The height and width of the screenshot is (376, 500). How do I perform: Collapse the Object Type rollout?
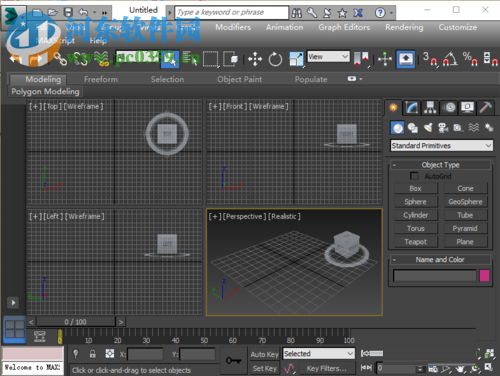440,165
